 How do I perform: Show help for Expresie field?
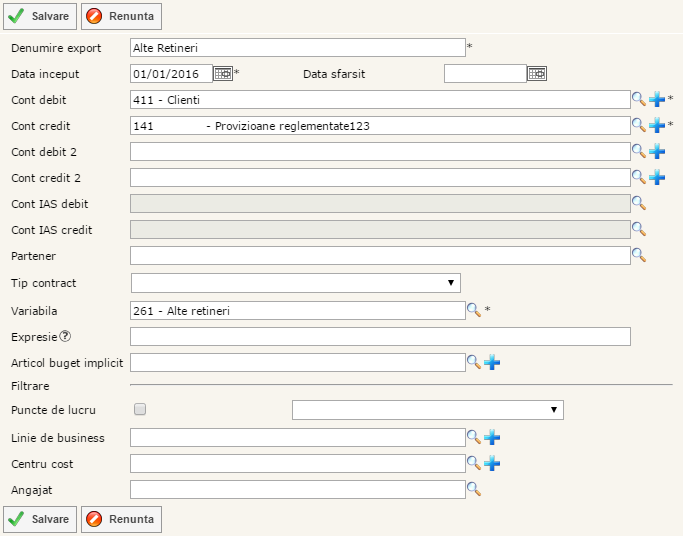coord(65,336)
